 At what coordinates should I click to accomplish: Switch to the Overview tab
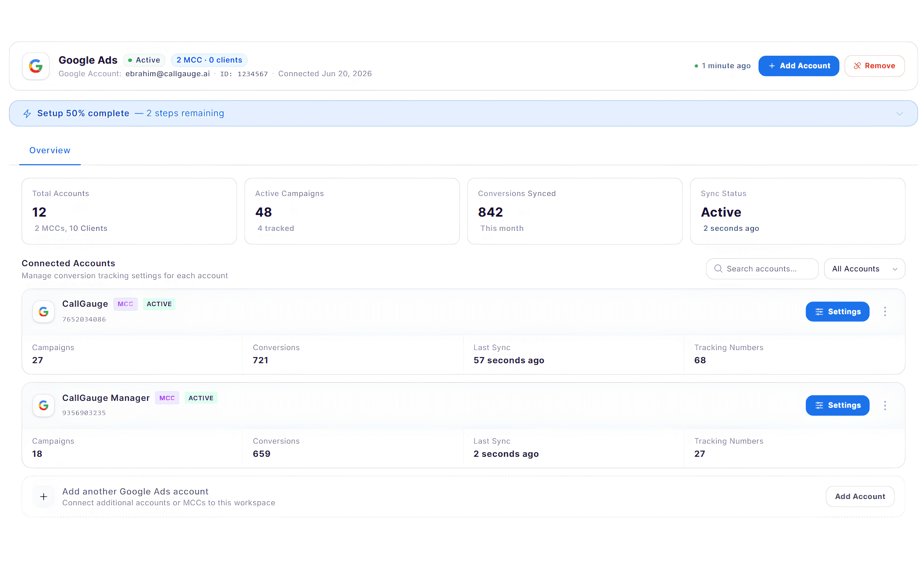click(50, 150)
